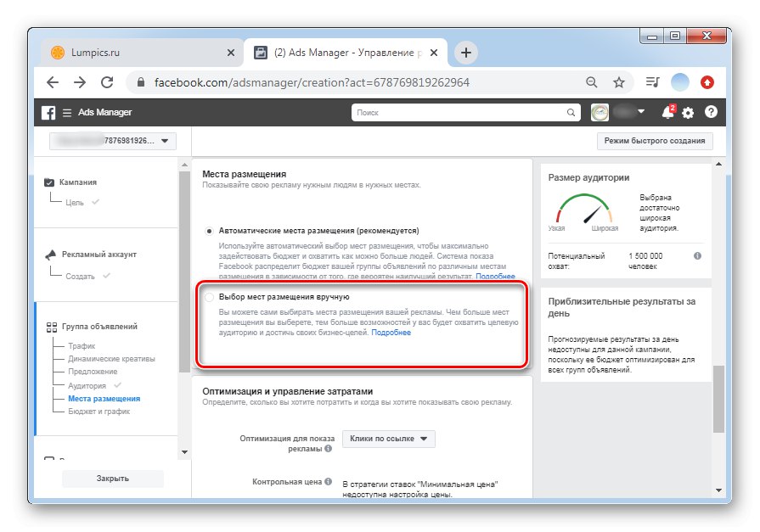
Task: Open the settings gear in Ads Manager header
Action: (x=688, y=113)
